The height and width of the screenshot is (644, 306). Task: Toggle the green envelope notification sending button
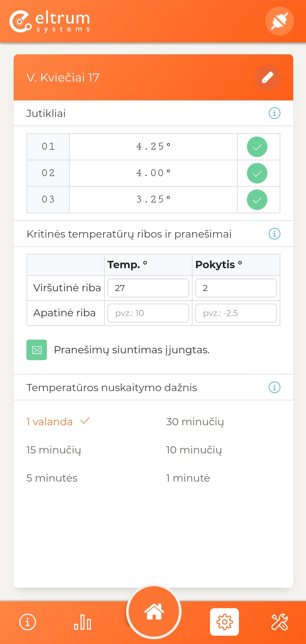[x=37, y=350]
